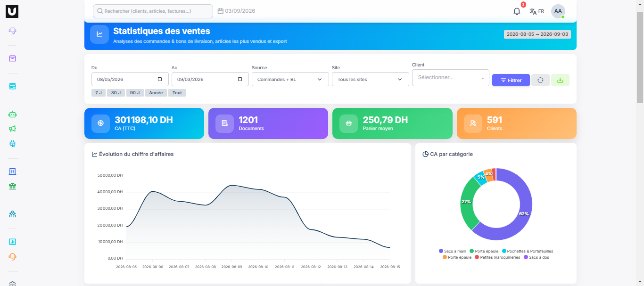The width and height of the screenshot is (644, 286).
Task: Click the refresh filters icon button
Action: (540, 80)
